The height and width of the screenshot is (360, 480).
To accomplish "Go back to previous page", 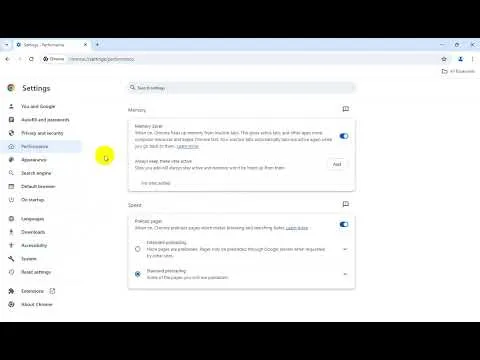I will (7, 59).
